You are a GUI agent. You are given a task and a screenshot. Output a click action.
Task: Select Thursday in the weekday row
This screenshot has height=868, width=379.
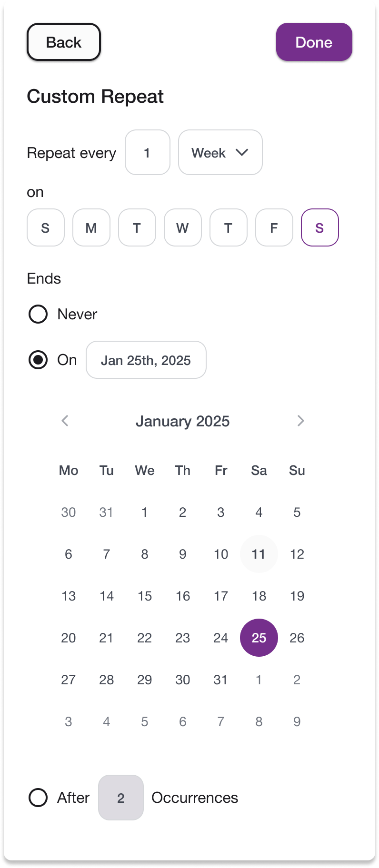click(228, 227)
